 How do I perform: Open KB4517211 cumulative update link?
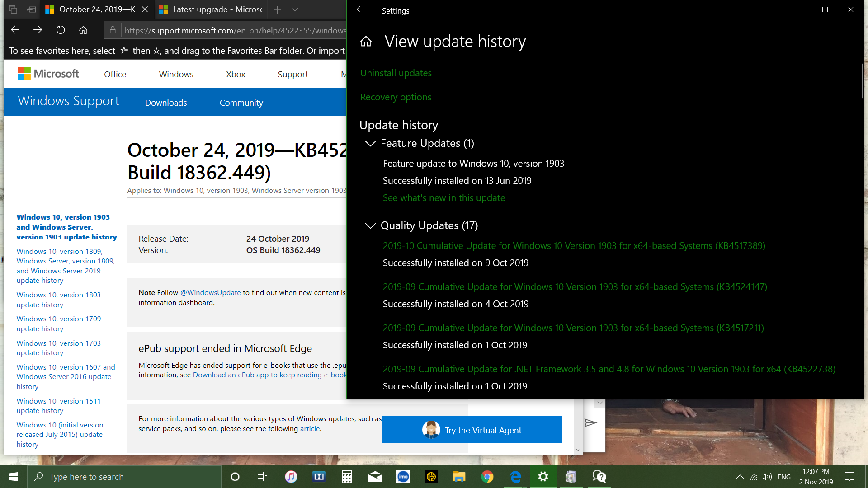573,328
